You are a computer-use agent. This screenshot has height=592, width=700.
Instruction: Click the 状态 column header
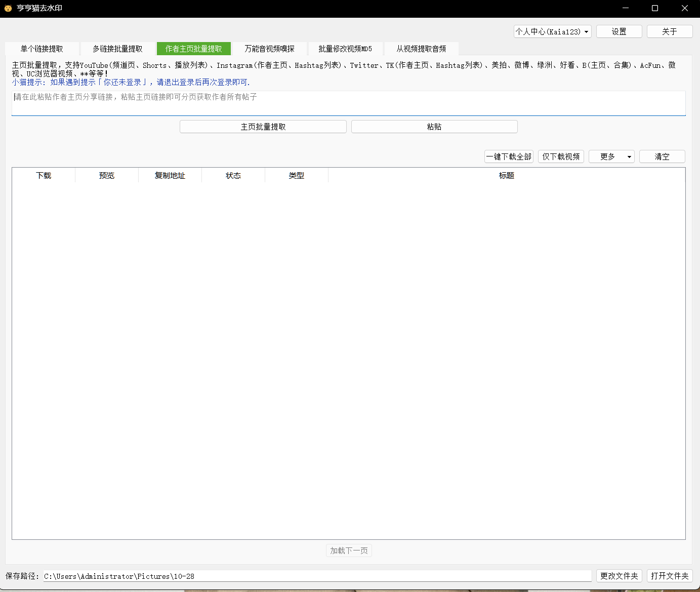pyautogui.click(x=233, y=175)
